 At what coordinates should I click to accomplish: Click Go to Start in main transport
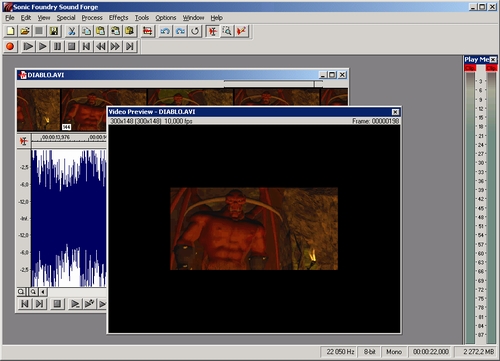click(x=86, y=46)
